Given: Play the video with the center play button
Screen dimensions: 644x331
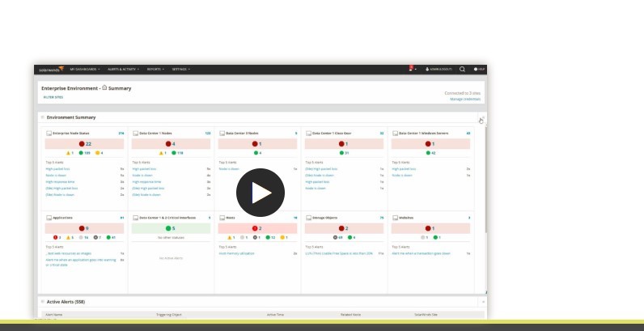Looking at the screenshot, I should pyautogui.click(x=261, y=193).
